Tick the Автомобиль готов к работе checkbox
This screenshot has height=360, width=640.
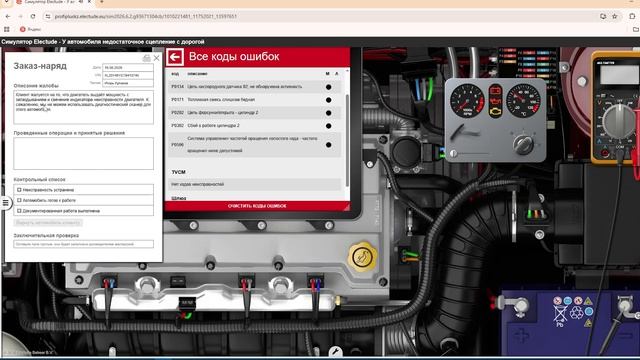(x=19, y=200)
